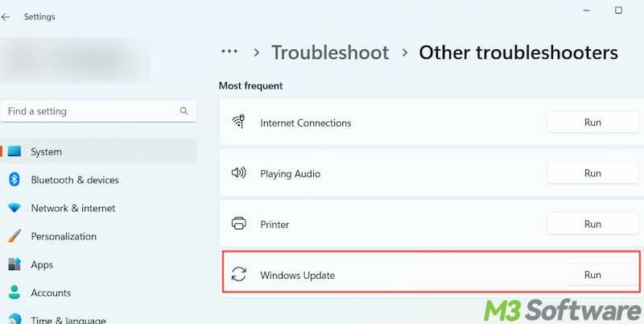Run the Internet Connections troubleshooter
644x324 pixels.
tap(592, 123)
